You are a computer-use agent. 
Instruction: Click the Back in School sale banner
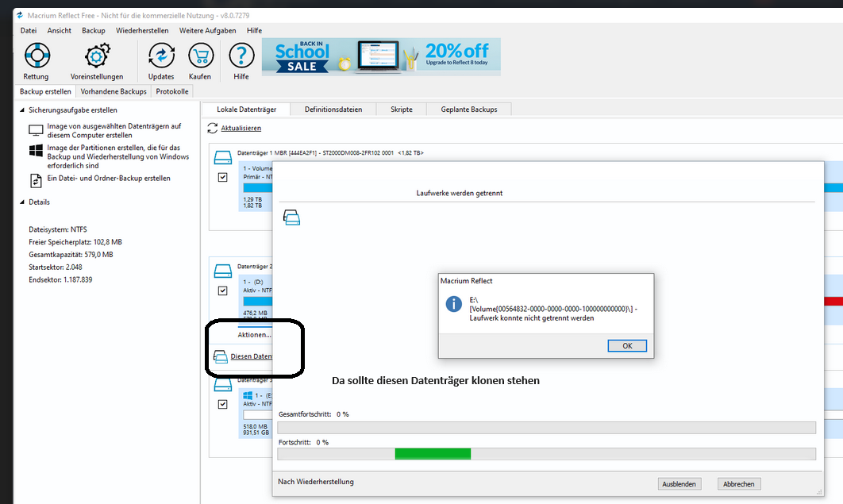click(381, 56)
